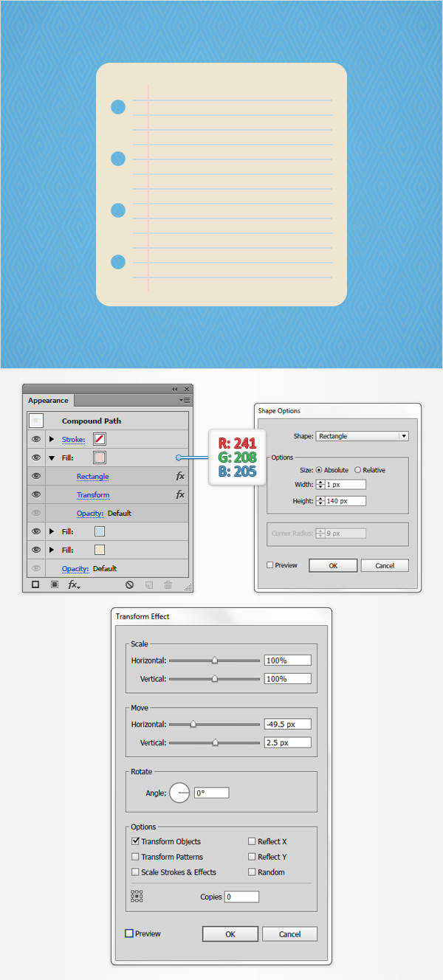
Task: Open the Shape dropdown set to Rectangle
Action: 362,436
